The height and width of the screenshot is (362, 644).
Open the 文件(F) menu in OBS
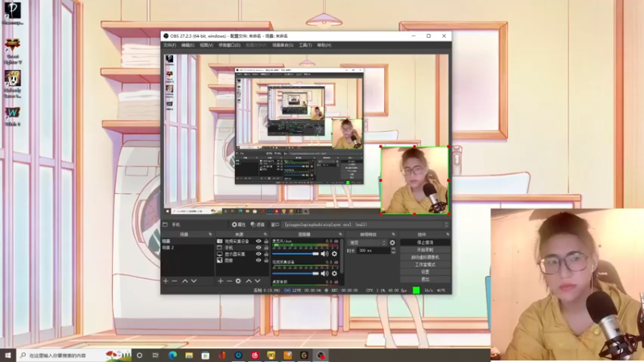pos(170,45)
